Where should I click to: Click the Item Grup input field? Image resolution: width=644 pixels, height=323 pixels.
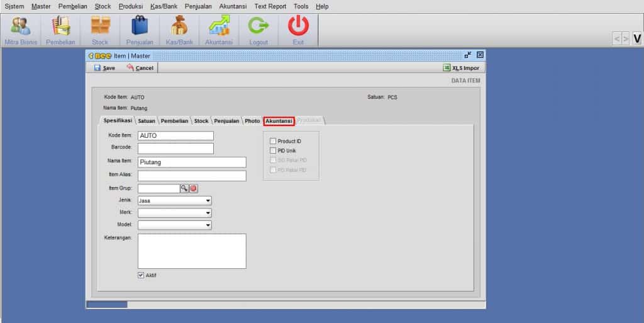158,188
